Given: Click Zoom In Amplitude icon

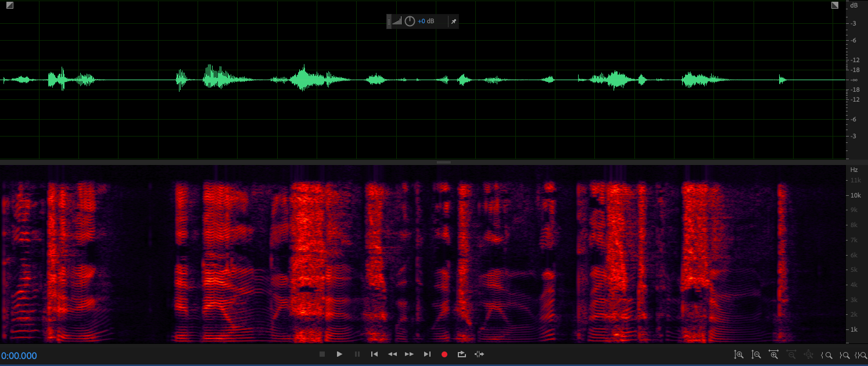Looking at the screenshot, I should point(739,354).
